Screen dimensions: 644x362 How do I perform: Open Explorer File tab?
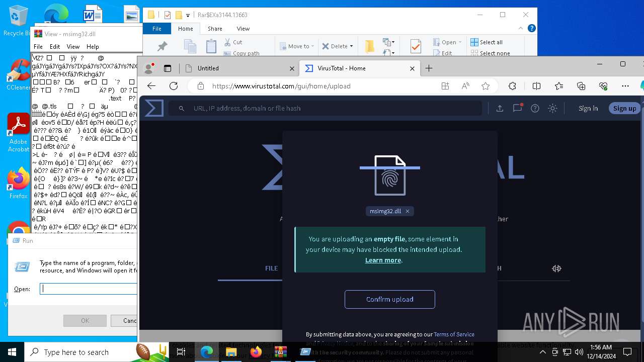click(157, 29)
